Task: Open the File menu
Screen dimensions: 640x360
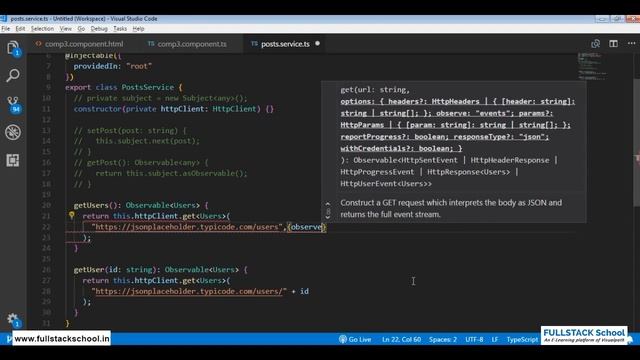Action: click(x=6, y=29)
